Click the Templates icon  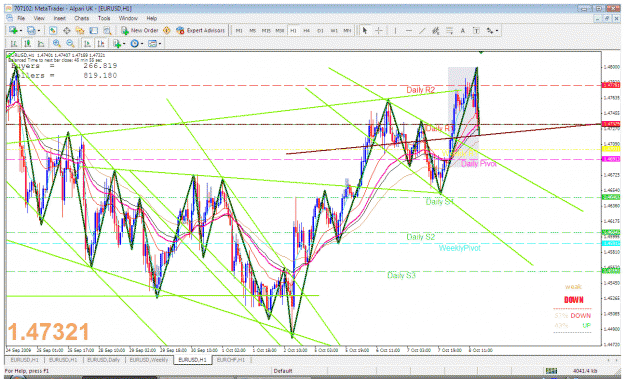[152, 43]
